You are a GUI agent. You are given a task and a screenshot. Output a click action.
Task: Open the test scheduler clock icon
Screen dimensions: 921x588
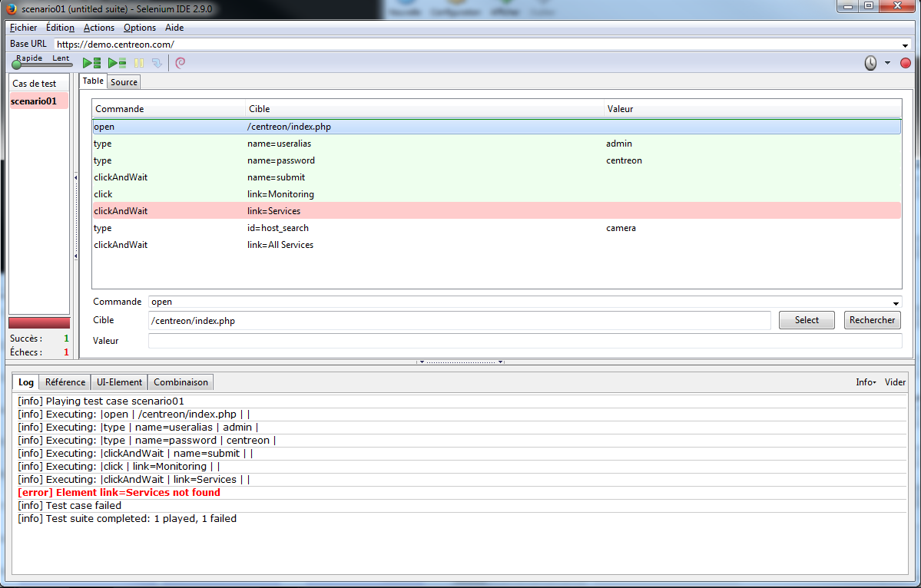click(870, 63)
